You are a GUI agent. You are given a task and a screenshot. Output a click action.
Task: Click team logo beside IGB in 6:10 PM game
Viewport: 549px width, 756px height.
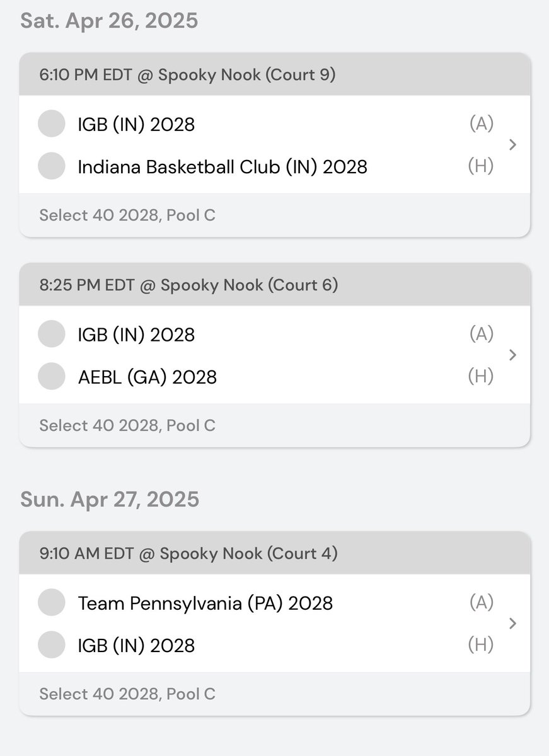pyautogui.click(x=52, y=123)
